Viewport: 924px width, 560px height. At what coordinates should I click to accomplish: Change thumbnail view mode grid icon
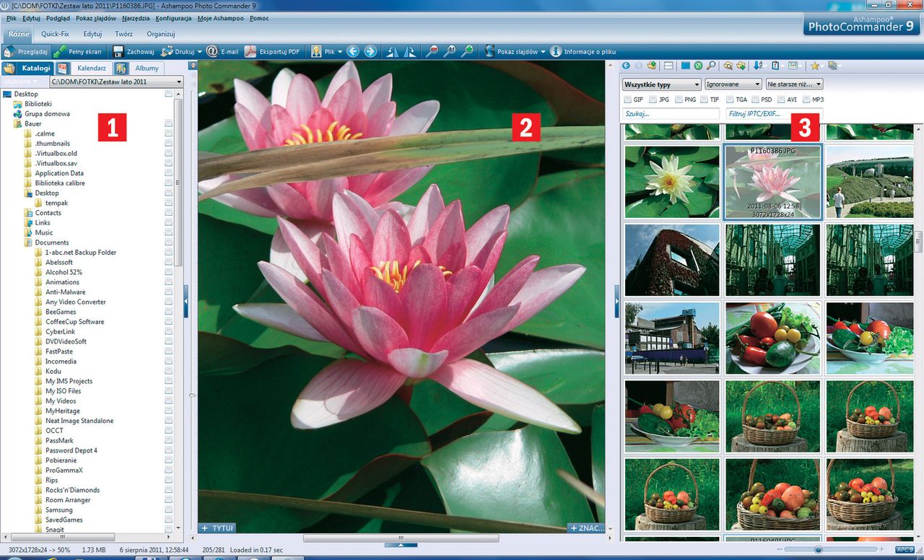click(793, 66)
